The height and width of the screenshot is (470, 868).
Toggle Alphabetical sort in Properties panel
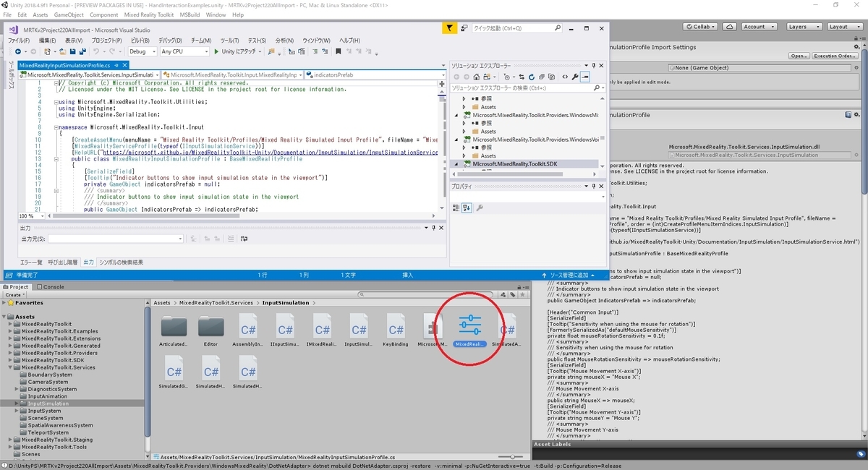tap(467, 208)
